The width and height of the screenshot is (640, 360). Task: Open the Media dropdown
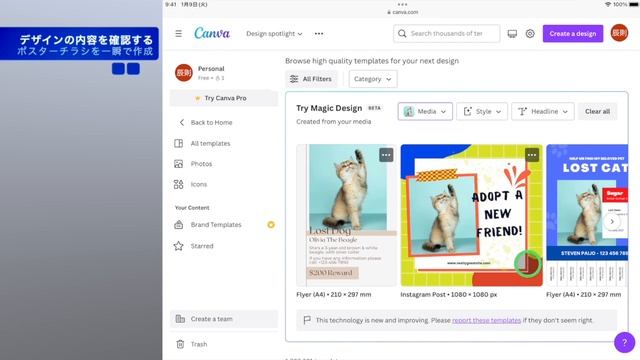pos(425,111)
